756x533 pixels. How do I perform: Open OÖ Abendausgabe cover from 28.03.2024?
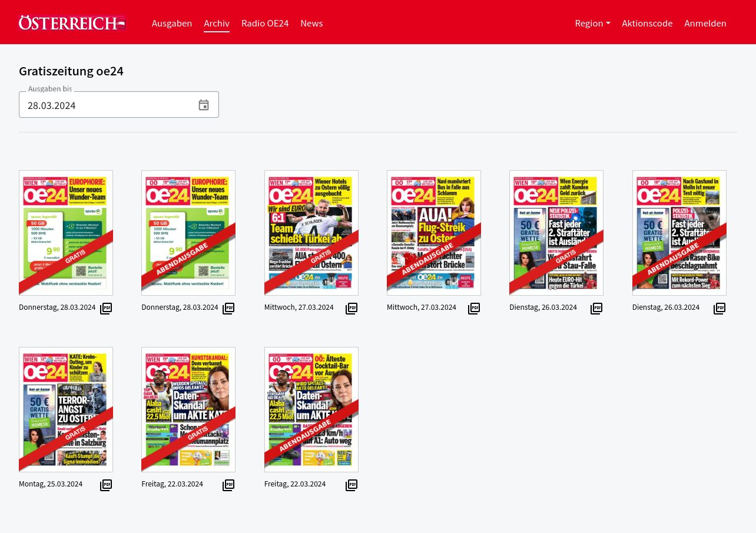(188, 233)
